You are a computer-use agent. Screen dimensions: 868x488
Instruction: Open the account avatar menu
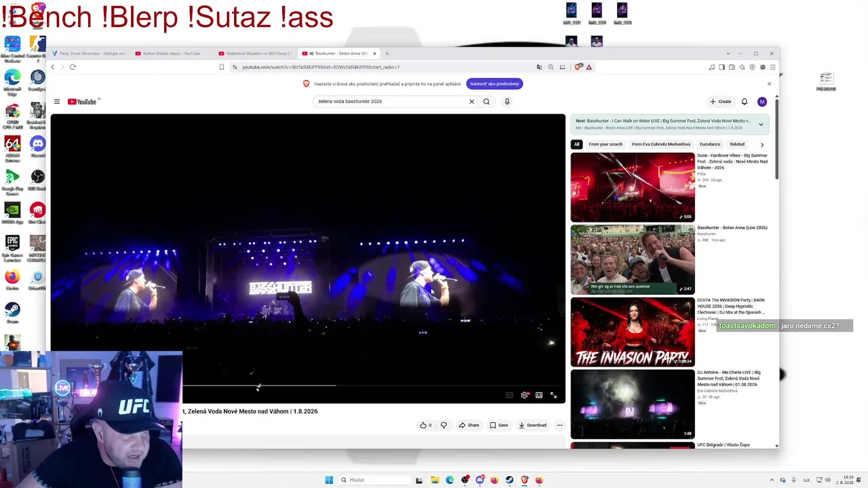coord(762,102)
